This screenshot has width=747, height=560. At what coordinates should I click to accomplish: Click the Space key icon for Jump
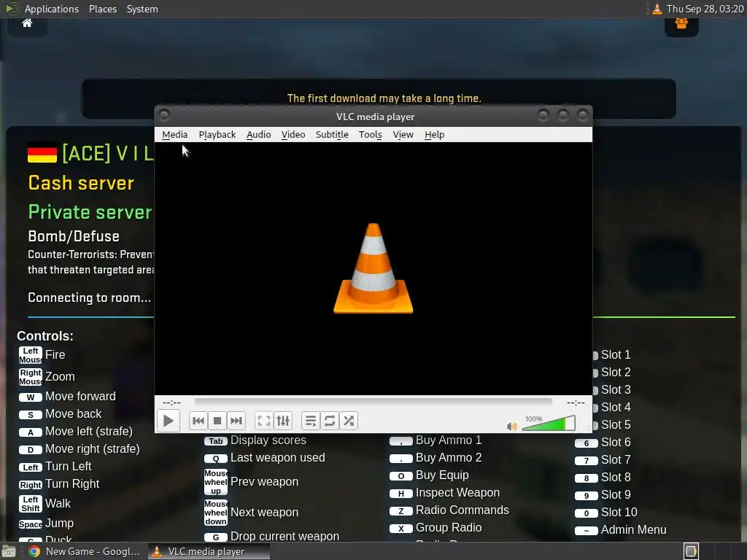(x=31, y=524)
